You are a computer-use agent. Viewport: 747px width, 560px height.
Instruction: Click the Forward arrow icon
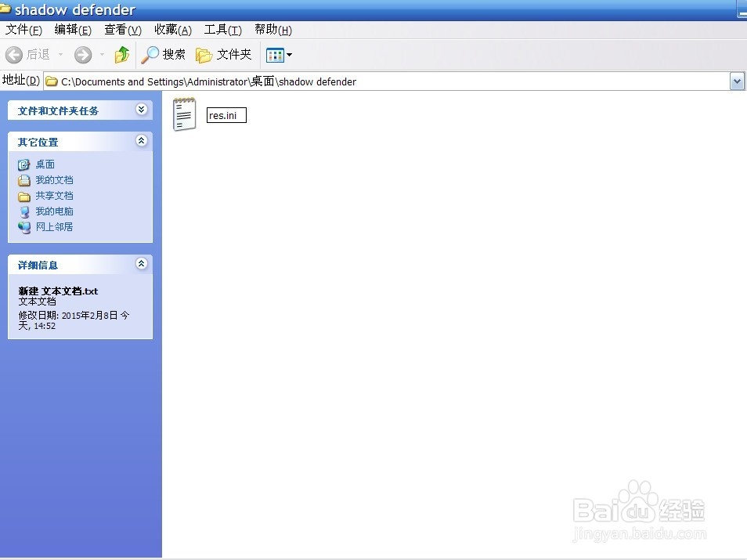click(83, 55)
